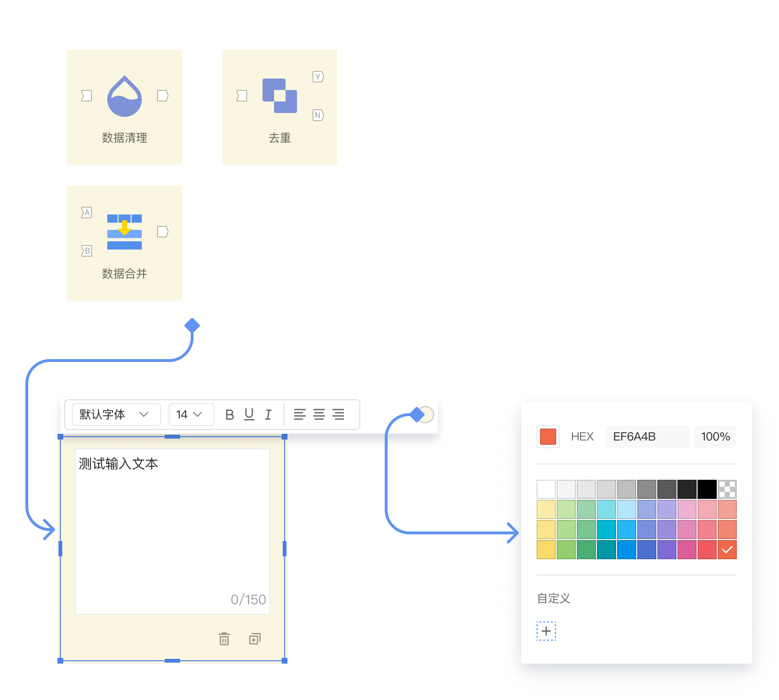The width and height of the screenshot is (779, 700).
Task: Click the Bold formatting icon
Action: coord(229,415)
